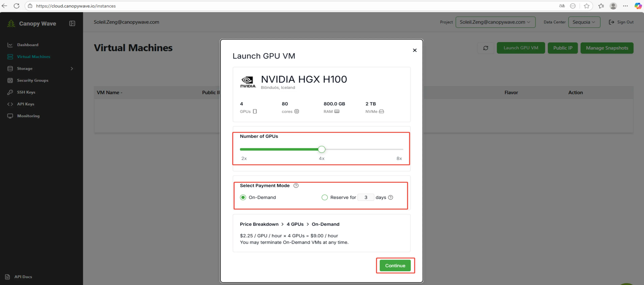This screenshot has height=285, width=644.
Task: Refresh the virtual machines list
Action: (485, 48)
